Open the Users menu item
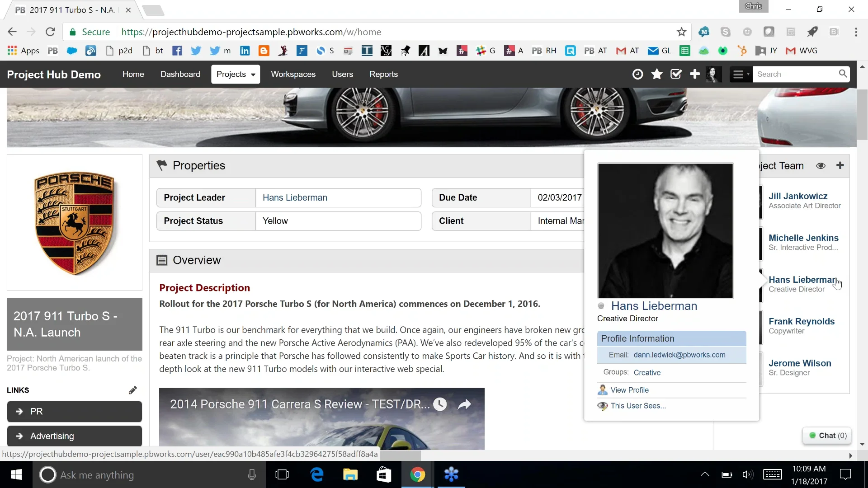 point(342,74)
